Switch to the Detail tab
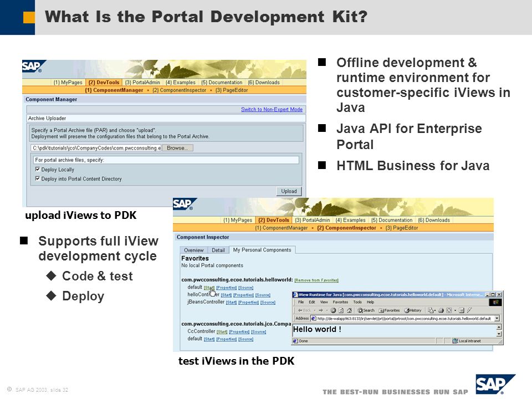This screenshot has width=532, height=399. (218, 250)
